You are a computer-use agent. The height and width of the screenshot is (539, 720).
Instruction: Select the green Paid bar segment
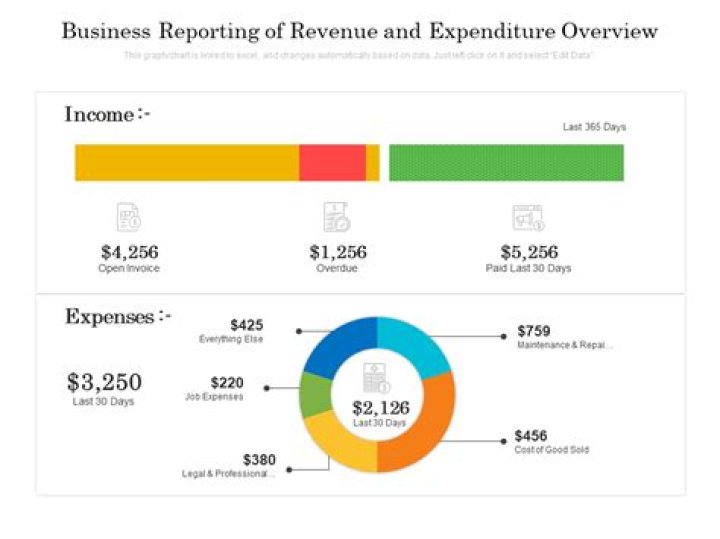(506, 163)
